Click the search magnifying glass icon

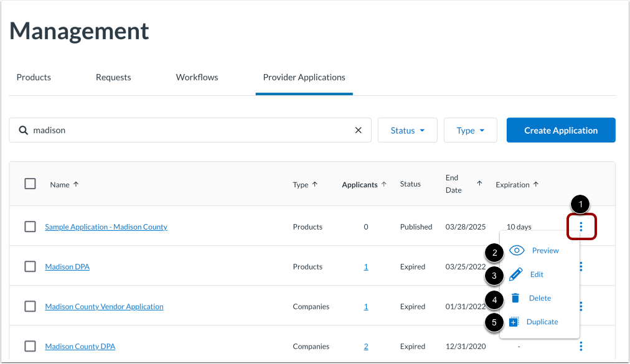(23, 130)
